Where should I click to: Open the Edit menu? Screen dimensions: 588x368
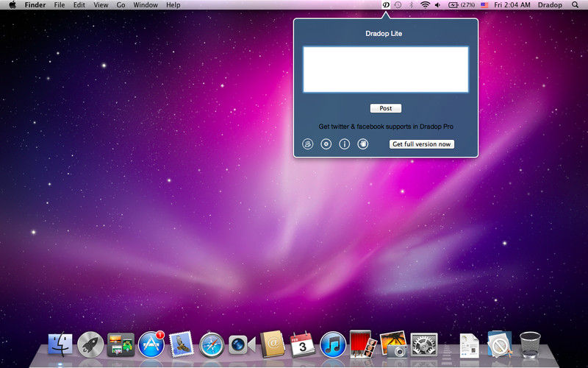tap(79, 5)
